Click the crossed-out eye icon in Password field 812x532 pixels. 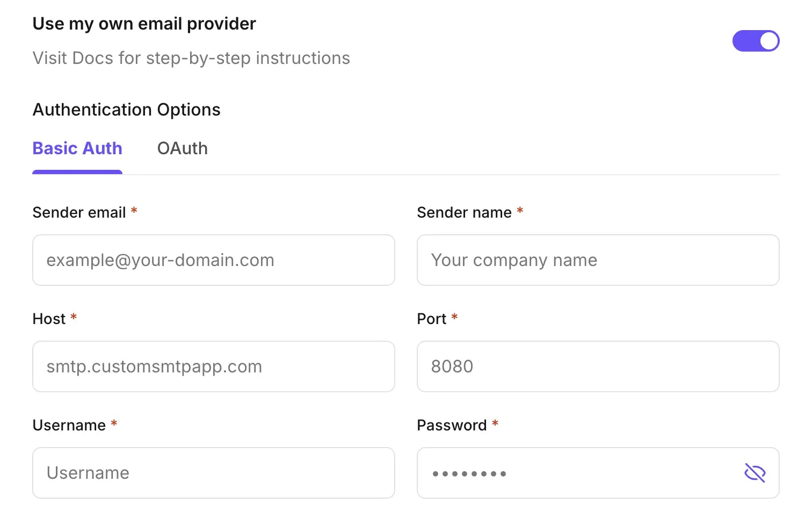point(755,473)
